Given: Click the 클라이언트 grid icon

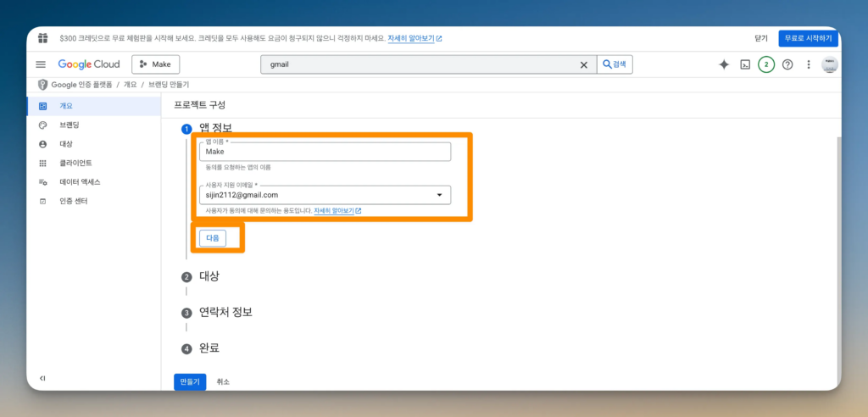Looking at the screenshot, I should click(42, 163).
